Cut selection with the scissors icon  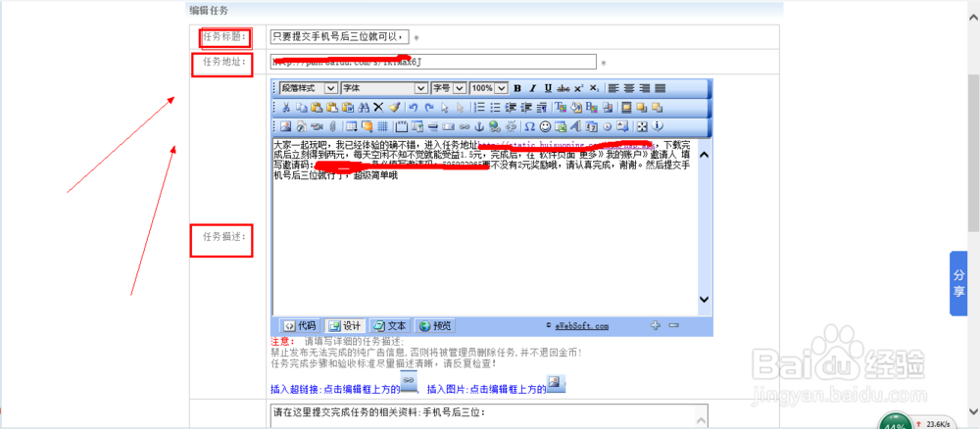point(286,108)
